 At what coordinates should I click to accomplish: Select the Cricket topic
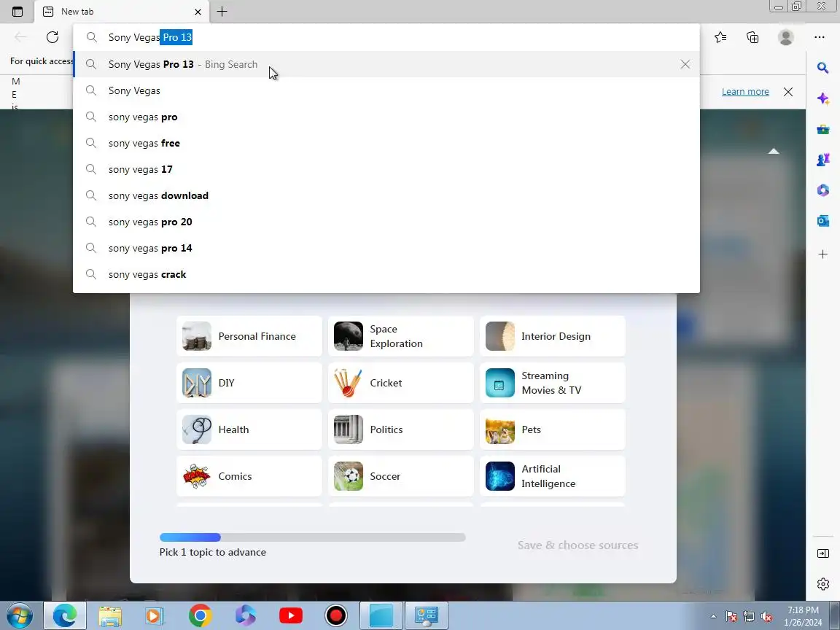401,383
